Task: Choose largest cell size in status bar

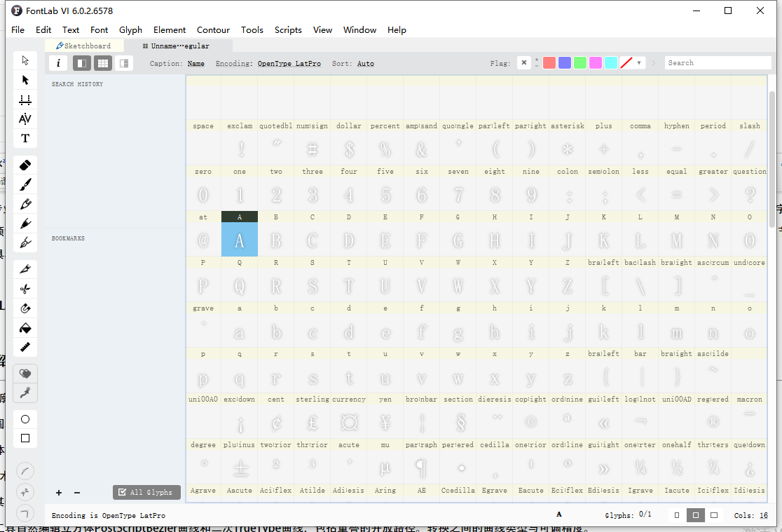Action: [x=714, y=515]
